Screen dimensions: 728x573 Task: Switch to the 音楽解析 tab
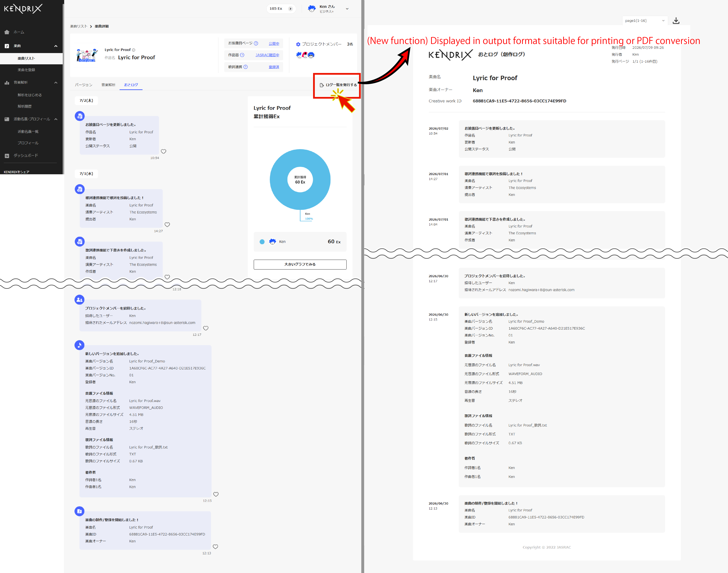click(108, 85)
